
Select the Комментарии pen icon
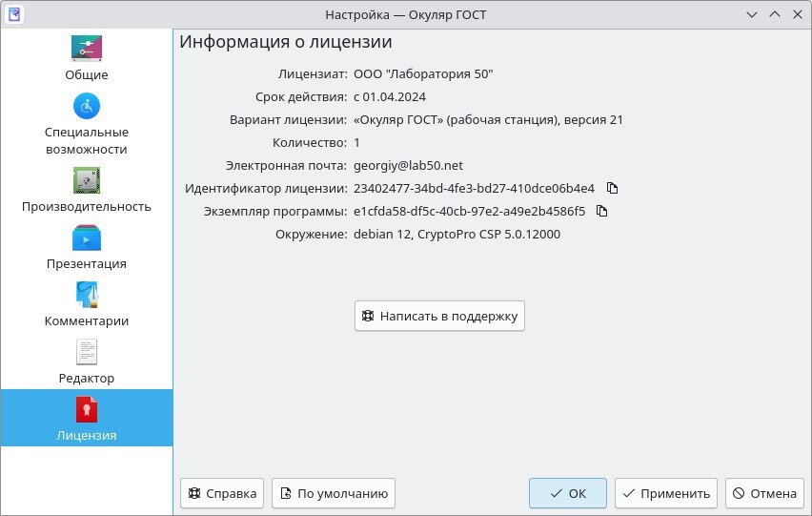(87, 295)
